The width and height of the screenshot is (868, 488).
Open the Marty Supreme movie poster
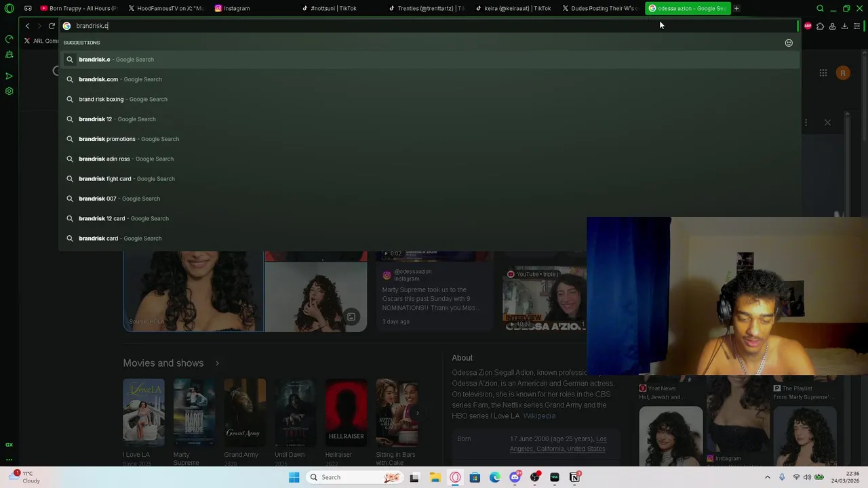pos(194,412)
